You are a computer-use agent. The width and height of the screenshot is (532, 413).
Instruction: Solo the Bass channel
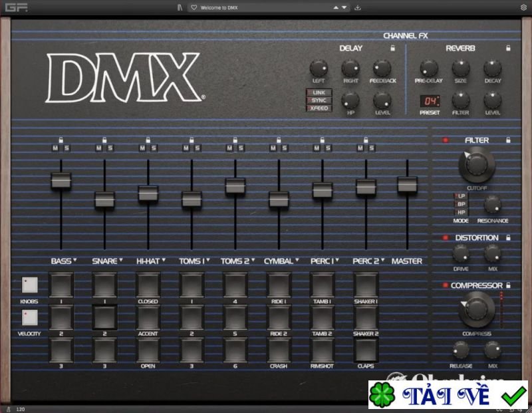67,148
